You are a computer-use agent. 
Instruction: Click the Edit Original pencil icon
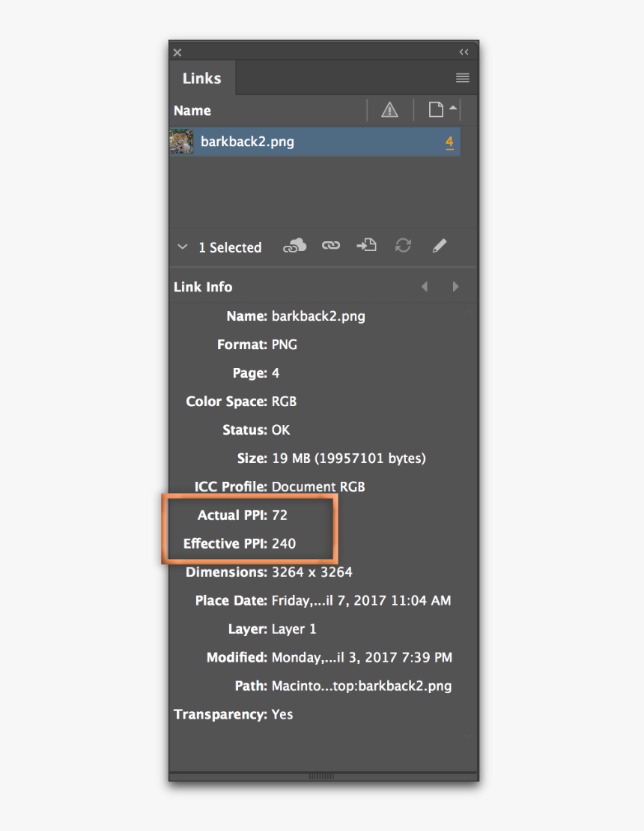point(440,246)
